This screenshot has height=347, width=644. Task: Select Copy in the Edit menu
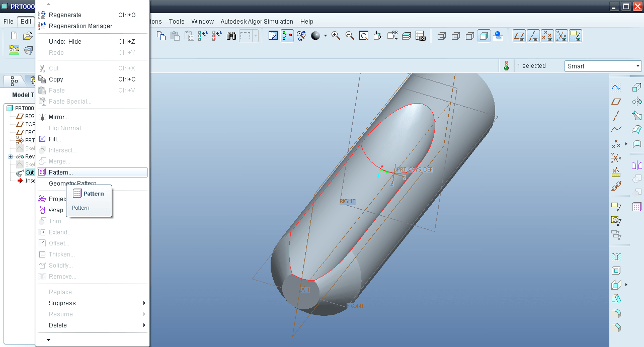tap(92, 79)
